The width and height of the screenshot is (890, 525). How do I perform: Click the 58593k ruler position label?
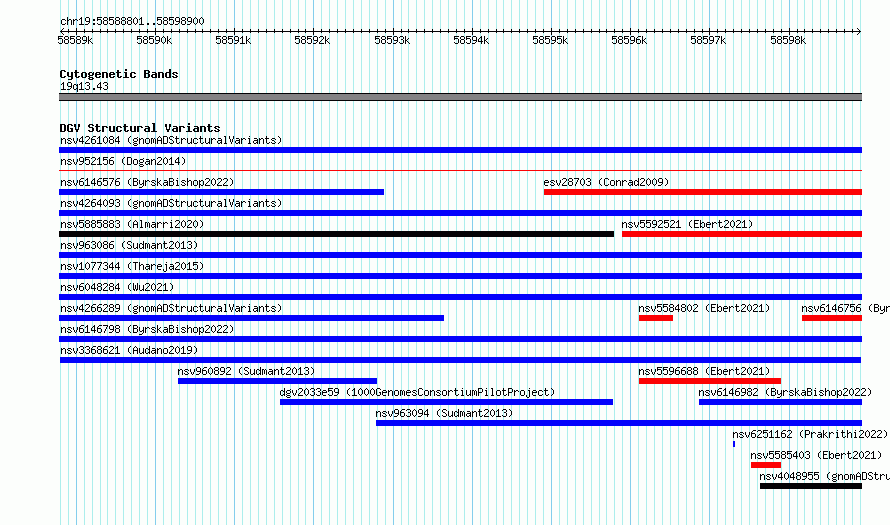point(392,40)
